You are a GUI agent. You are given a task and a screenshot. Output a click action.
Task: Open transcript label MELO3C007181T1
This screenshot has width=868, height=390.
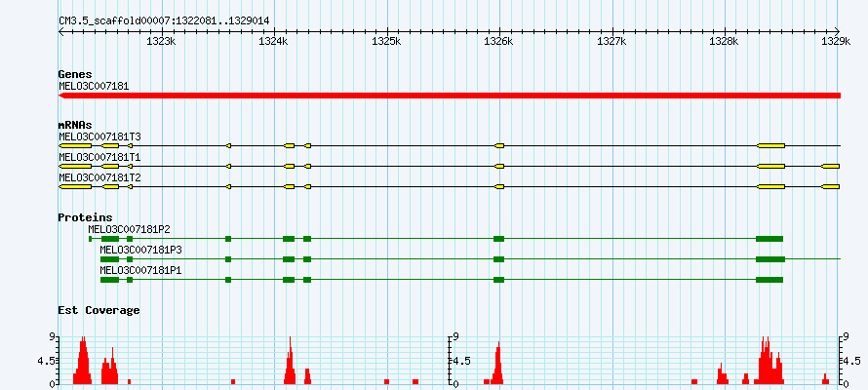tap(99, 157)
